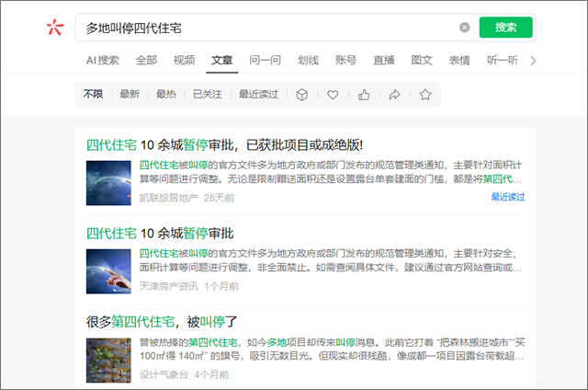Switch to the AI搜索 tab
Image resolution: width=588 pixels, height=390 pixels.
(102, 60)
